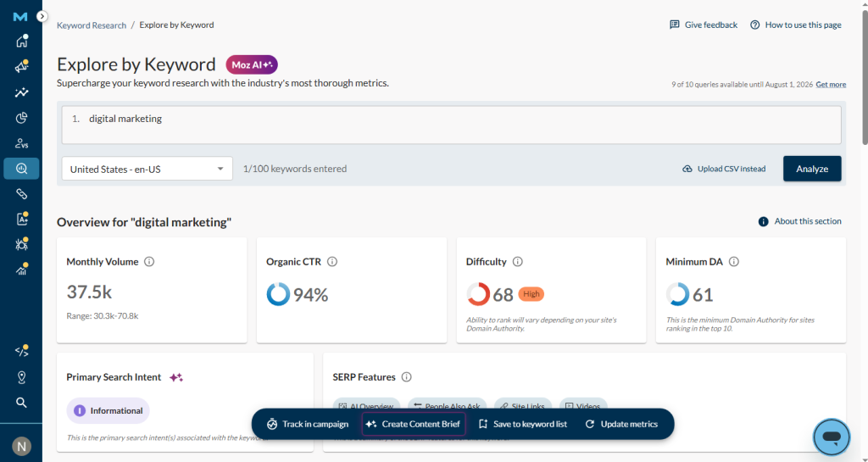Click the Analyze button

(812, 169)
